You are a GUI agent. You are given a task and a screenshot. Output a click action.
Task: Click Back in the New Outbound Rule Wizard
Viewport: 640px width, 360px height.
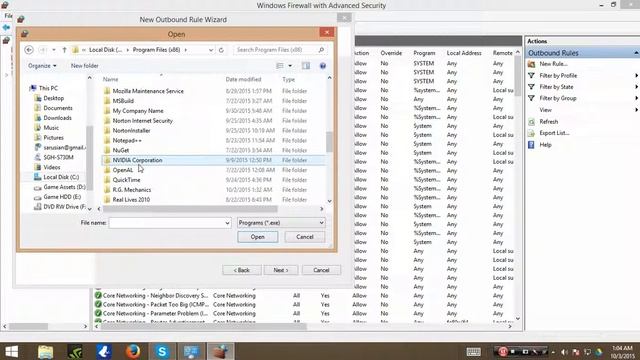(242, 270)
